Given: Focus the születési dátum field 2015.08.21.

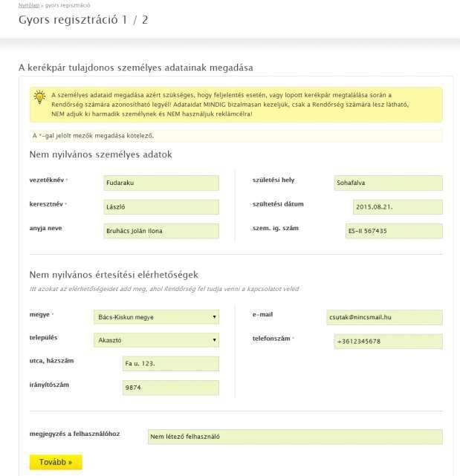Looking at the screenshot, I should (398, 207).
